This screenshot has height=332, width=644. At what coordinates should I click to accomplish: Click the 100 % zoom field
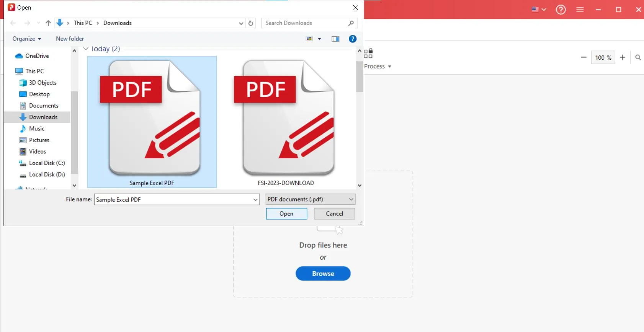click(x=603, y=57)
